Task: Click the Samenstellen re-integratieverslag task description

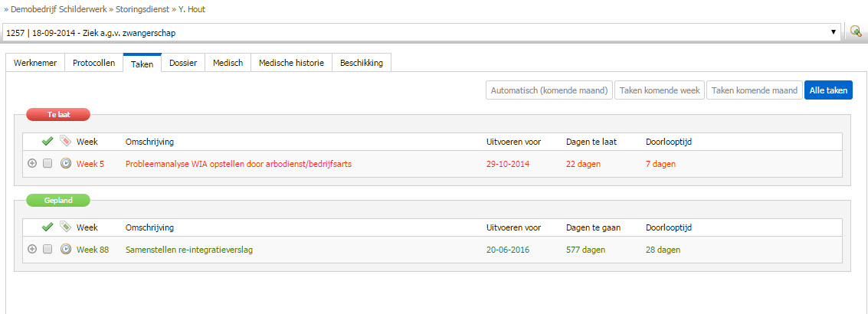Action: pyautogui.click(x=189, y=250)
